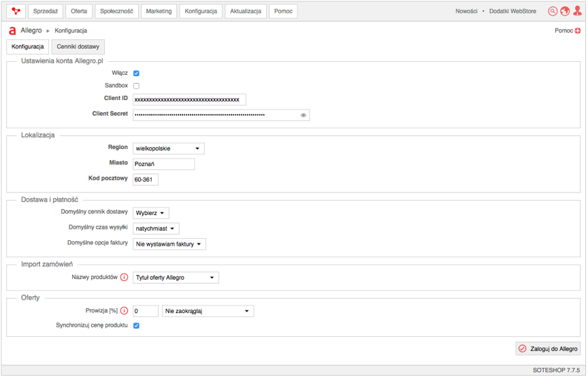Click the Kod pocztowy field

[x=146, y=180]
